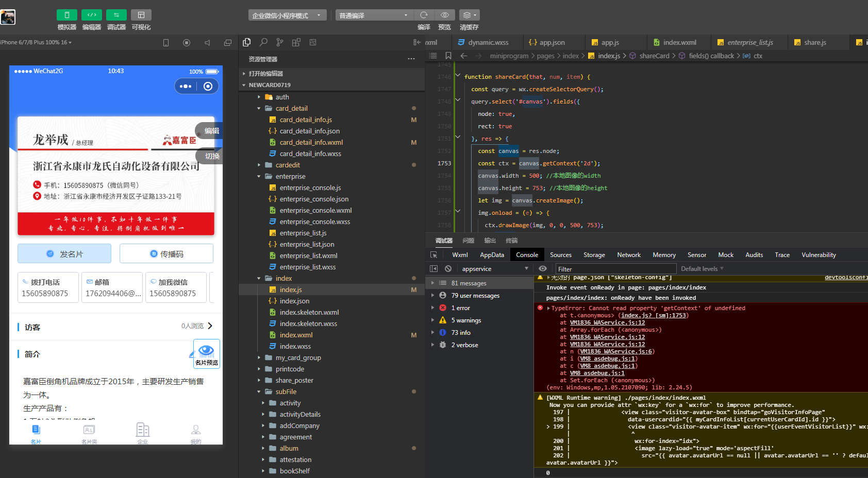Click the switch button on the card

coord(210,156)
